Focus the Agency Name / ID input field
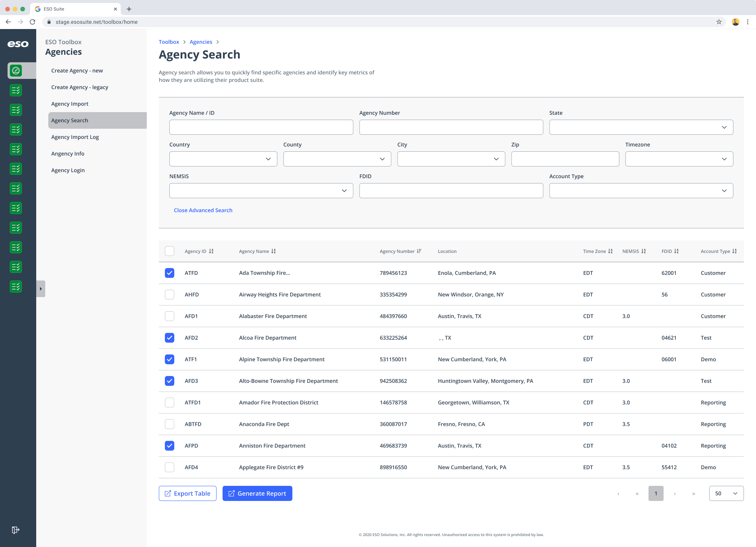This screenshot has width=756, height=547. 261,127
